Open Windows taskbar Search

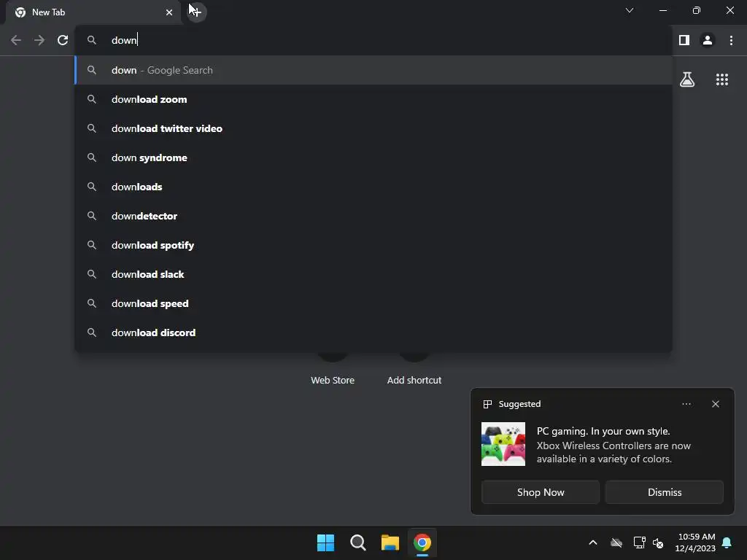tap(357, 542)
